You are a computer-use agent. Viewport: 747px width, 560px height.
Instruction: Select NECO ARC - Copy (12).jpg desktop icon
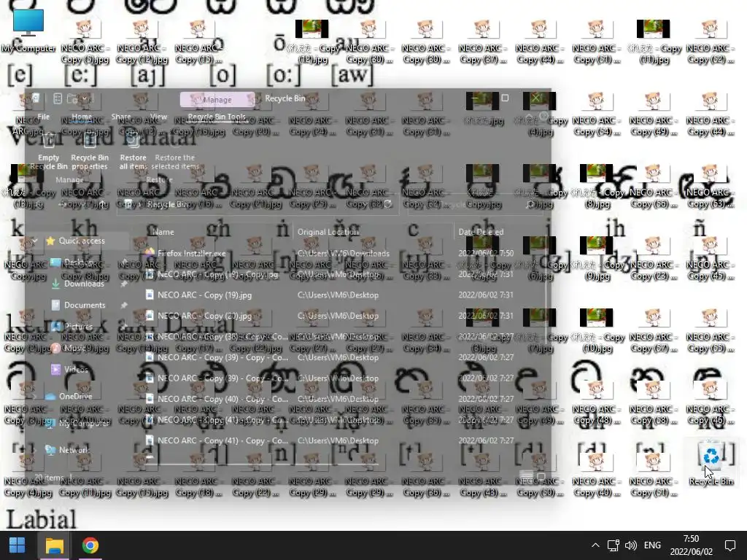click(x=142, y=42)
